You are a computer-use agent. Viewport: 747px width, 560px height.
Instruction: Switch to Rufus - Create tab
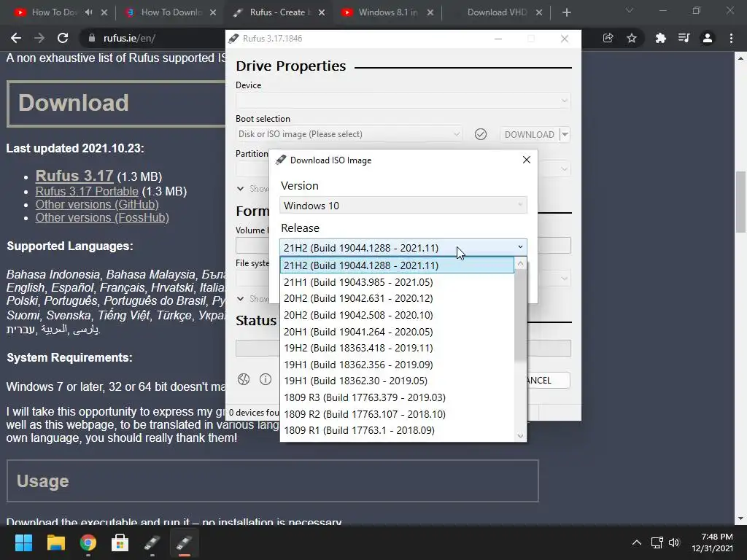pos(279,12)
